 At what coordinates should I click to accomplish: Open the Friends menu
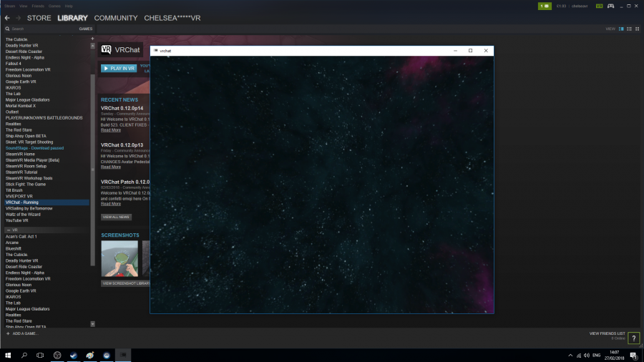(x=38, y=6)
